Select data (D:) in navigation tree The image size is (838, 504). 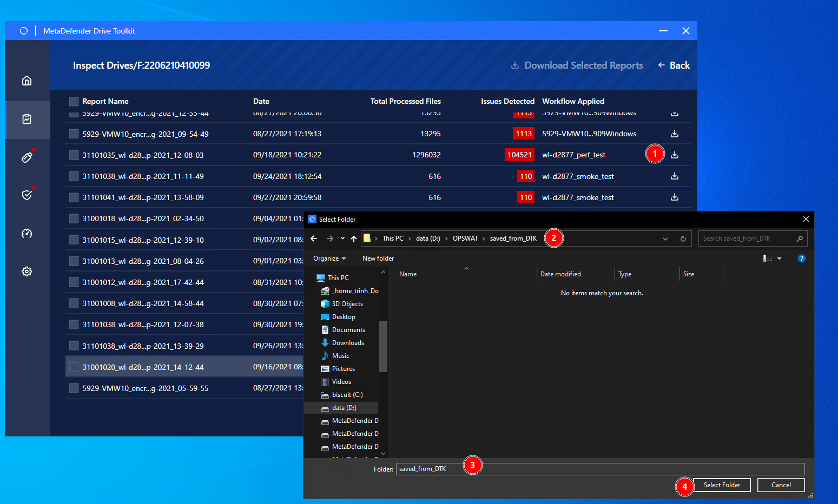tap(344, 408)
